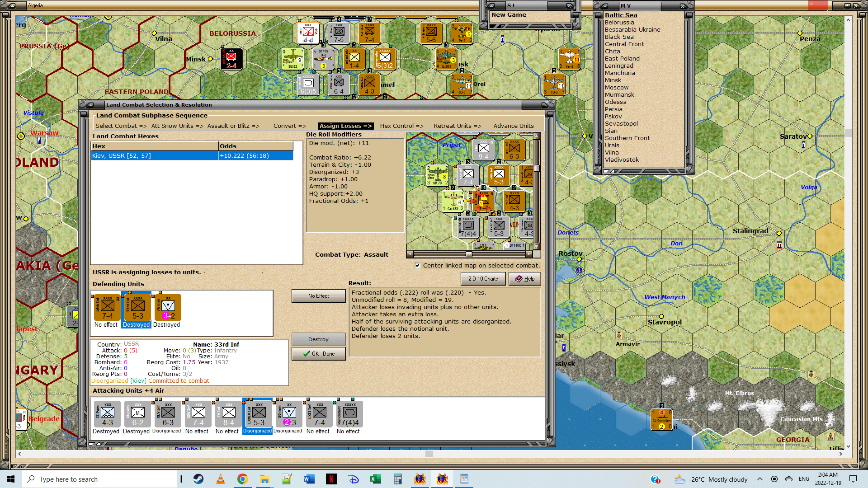Screen dimensions: 868x488
Task: Click the Destroy button
Action: (x=319, y=339)
